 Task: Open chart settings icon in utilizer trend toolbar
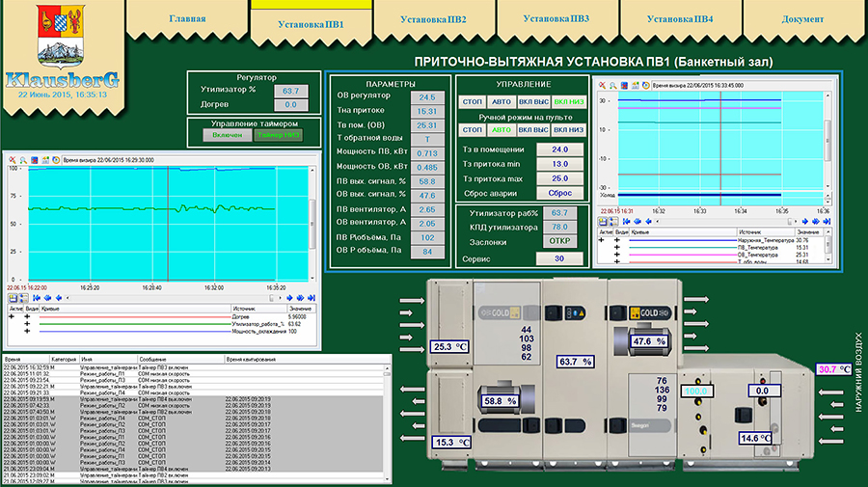[45, 160]
